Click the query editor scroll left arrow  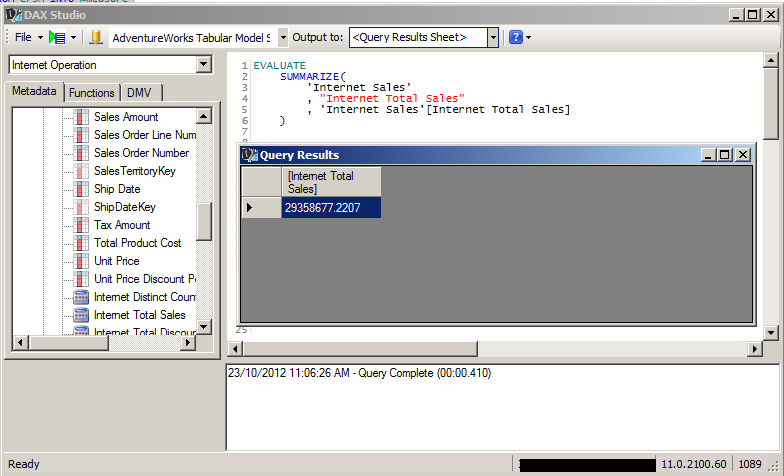(236, 348)
